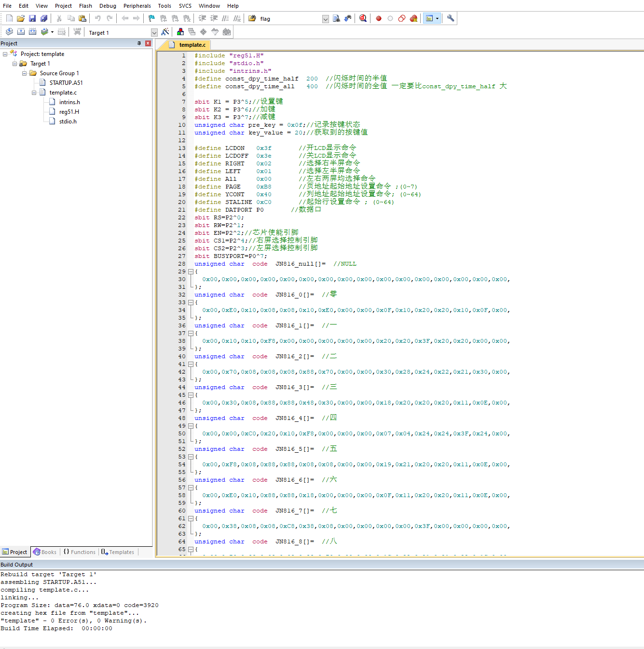The height and width of the screenshot is (649, 644).
Task: Comment out selection using the comment icon
Action: pyautogui.click(x=225, y=18)
